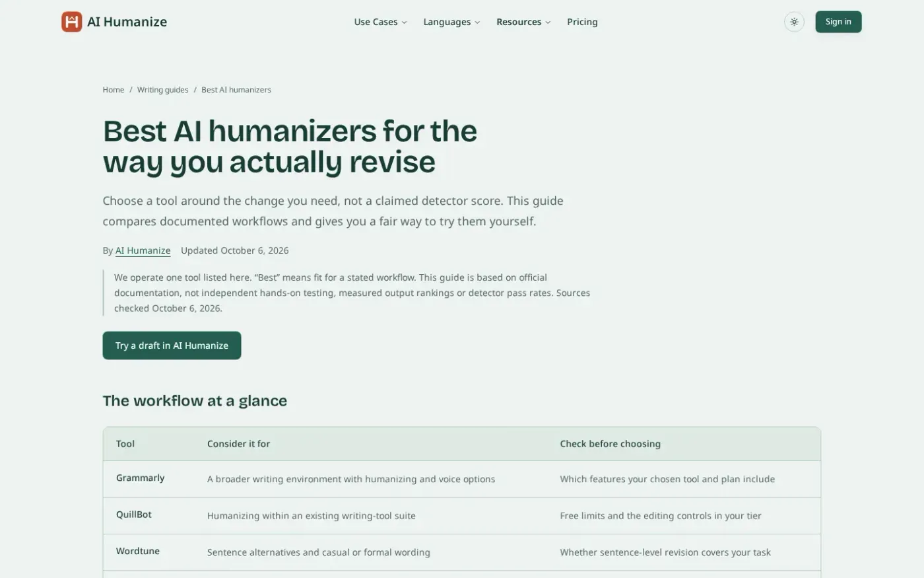Select the Updated October 6, 2026 text
924x578 pixels.
click(x=234, y=250)
